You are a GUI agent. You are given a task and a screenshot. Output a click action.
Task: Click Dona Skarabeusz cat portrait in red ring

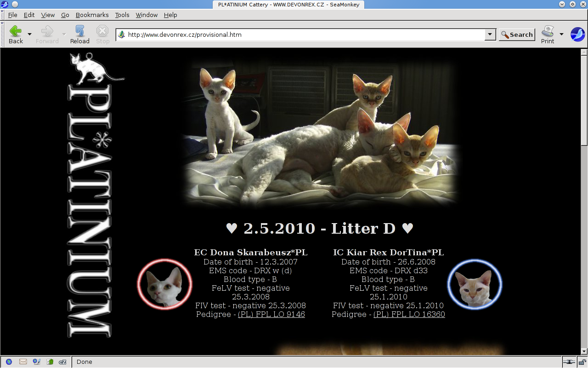pos(164,284)
